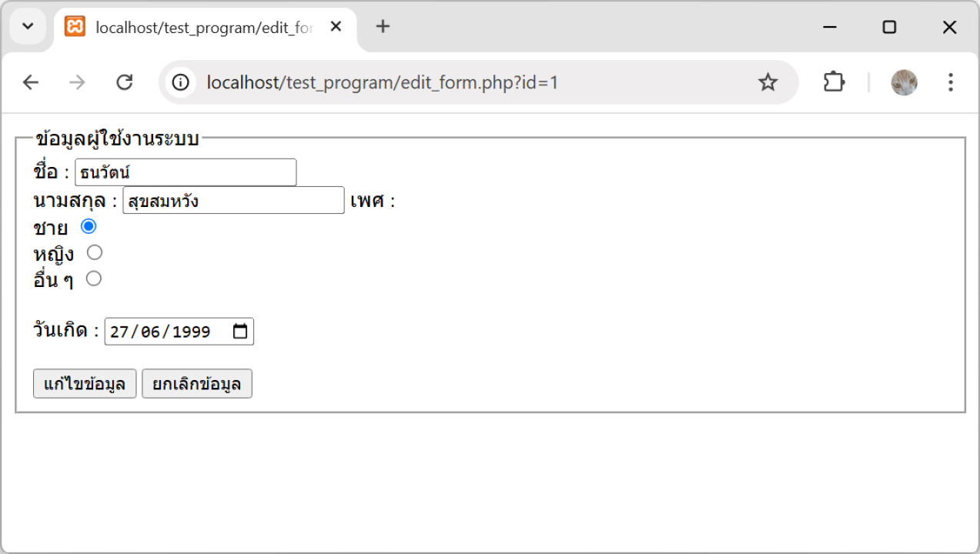Image resolution: width=980 pixels, height=554 pixels.
Task: Select the หญิง radio button
Action: 94,252
